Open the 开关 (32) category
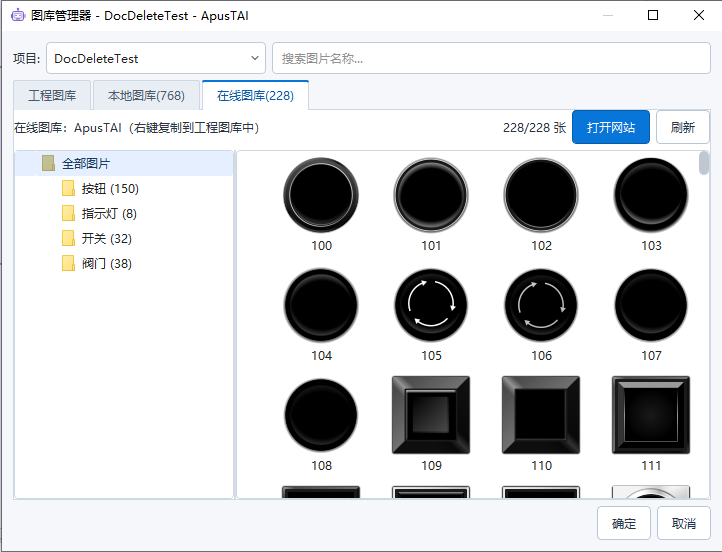The image size is (722, 552). (106, 238)
